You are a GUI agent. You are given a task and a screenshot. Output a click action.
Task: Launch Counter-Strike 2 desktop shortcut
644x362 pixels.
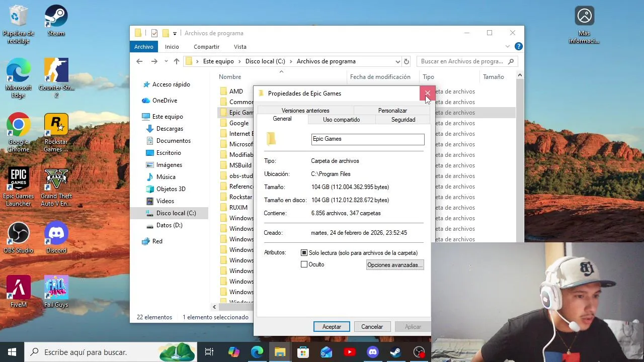[x=56, y=78]
